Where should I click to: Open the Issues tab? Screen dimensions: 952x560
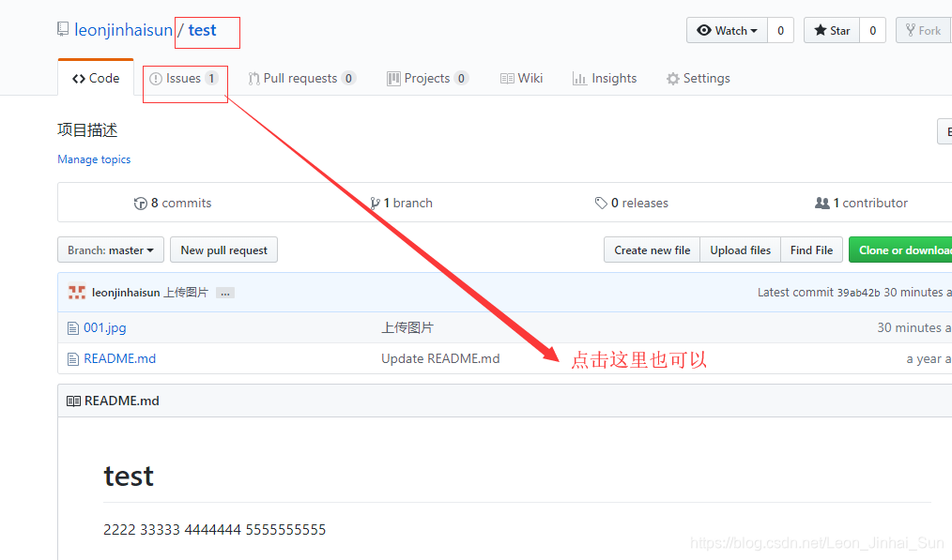pyautogui.click(x=184, y=78)
